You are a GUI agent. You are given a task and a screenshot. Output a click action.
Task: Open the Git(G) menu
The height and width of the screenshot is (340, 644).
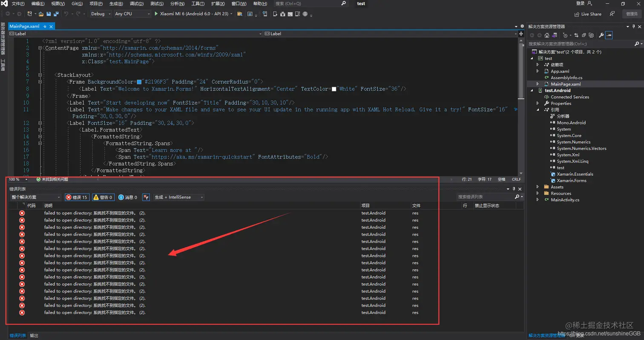77,3
